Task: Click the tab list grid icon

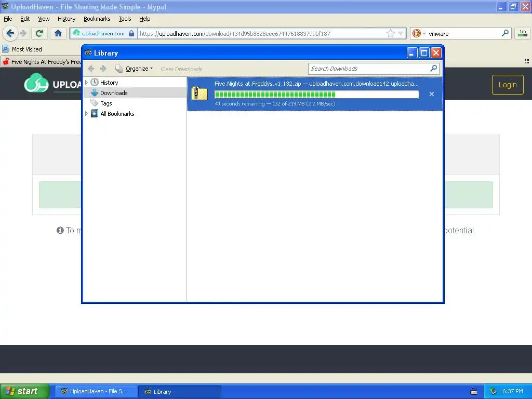Action: point(527,61)
